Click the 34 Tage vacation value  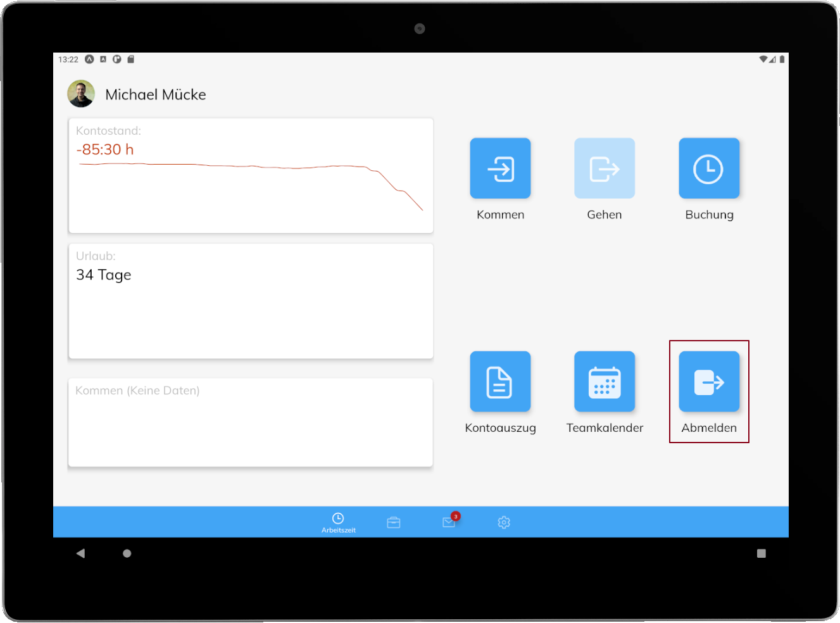(104, 275)
